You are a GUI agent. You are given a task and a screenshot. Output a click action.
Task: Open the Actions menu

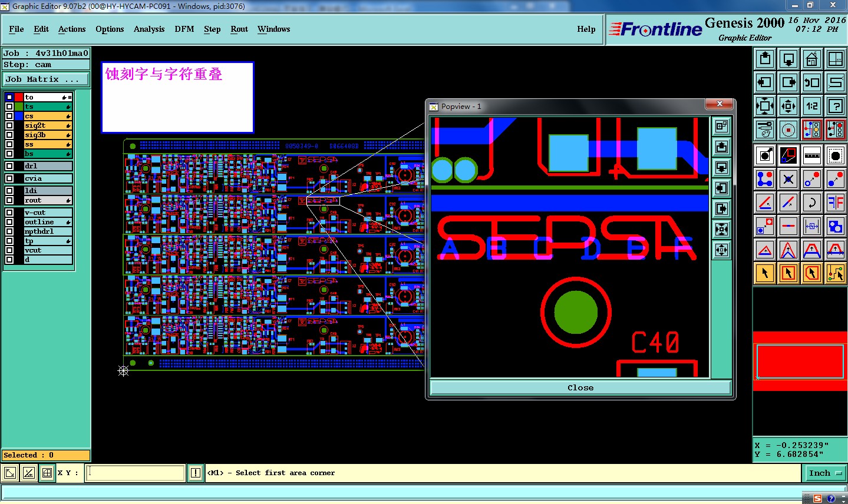tap(72, 29)
